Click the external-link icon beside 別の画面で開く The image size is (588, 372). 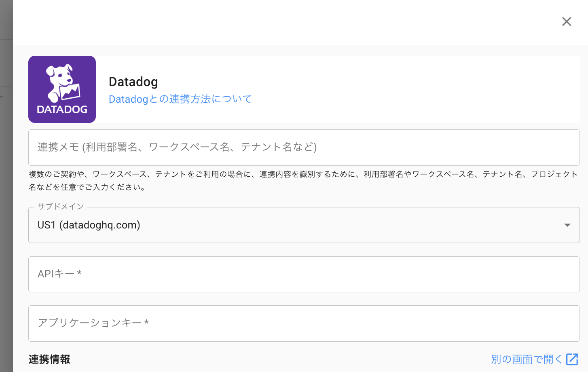click(x=572, y=359)
